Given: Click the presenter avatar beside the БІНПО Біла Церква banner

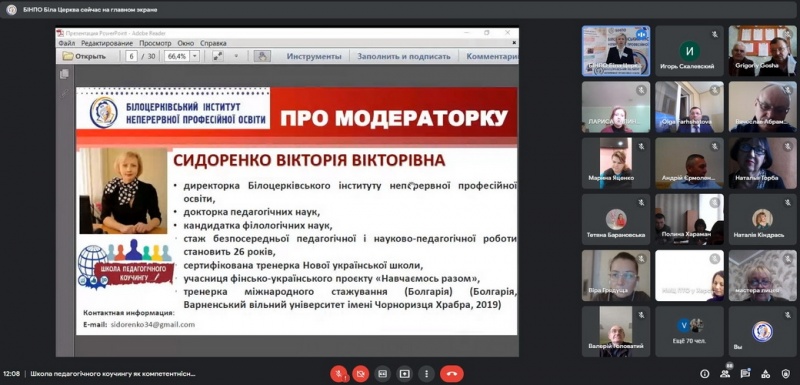Looking at the screenshot, I should point(11,10).
